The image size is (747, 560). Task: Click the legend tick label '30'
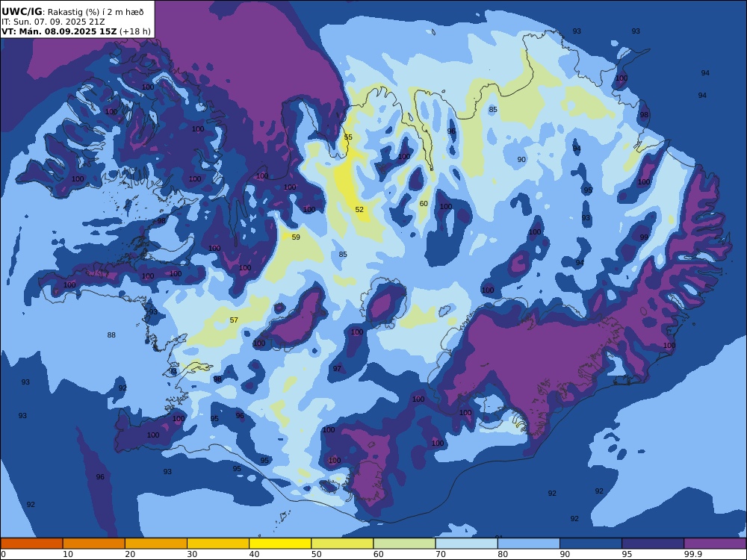(x=193, y=554)
